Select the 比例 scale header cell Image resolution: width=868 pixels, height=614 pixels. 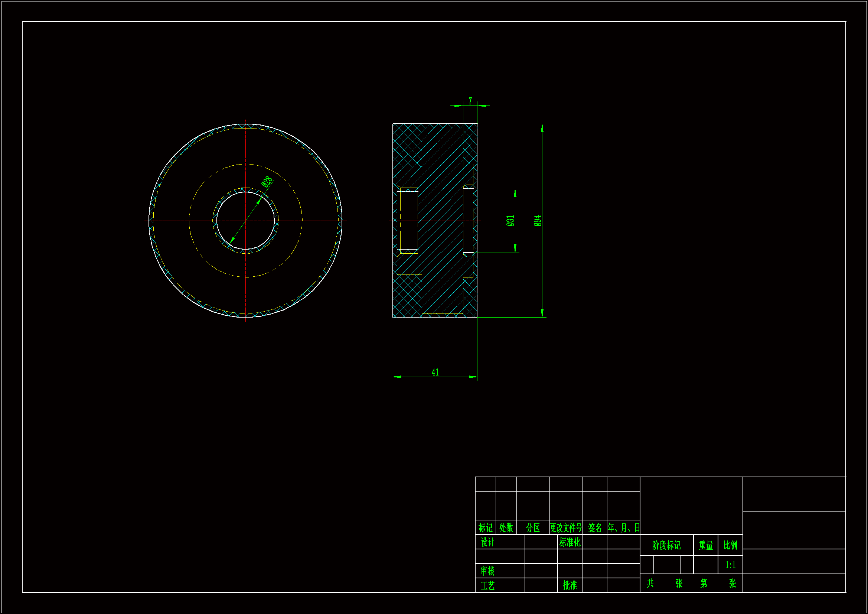(730, 545)
